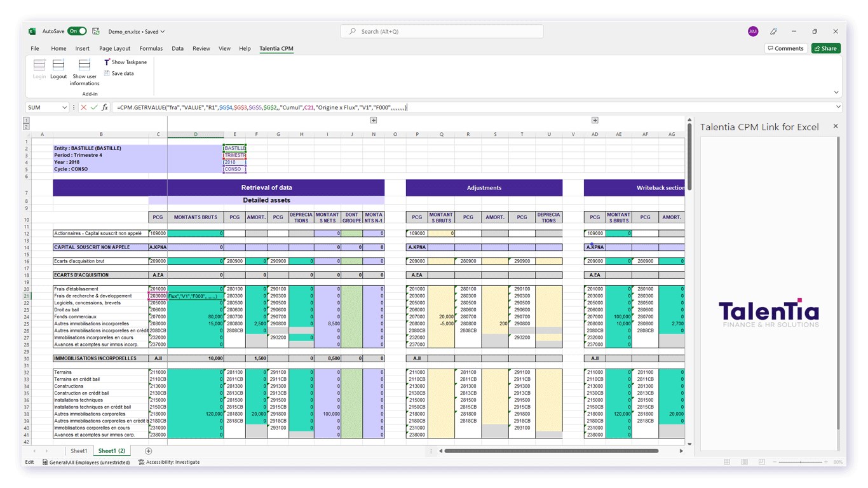Open the Review ribbon tab

tap(201, 48)
